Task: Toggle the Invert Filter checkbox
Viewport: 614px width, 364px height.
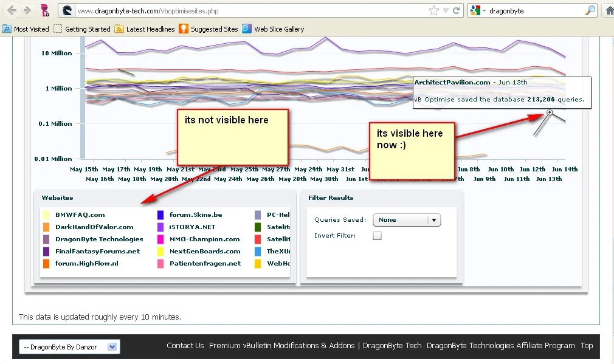Action: [x=377, y=236]
